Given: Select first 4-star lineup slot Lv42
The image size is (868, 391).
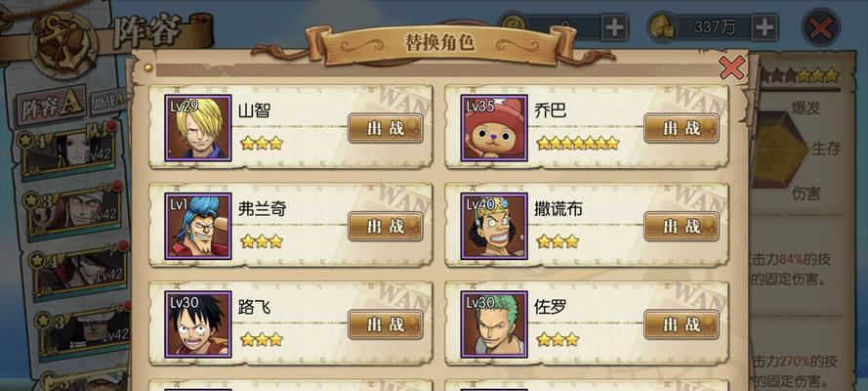Looking at the screenshot, I should click(x=68, y=152).
